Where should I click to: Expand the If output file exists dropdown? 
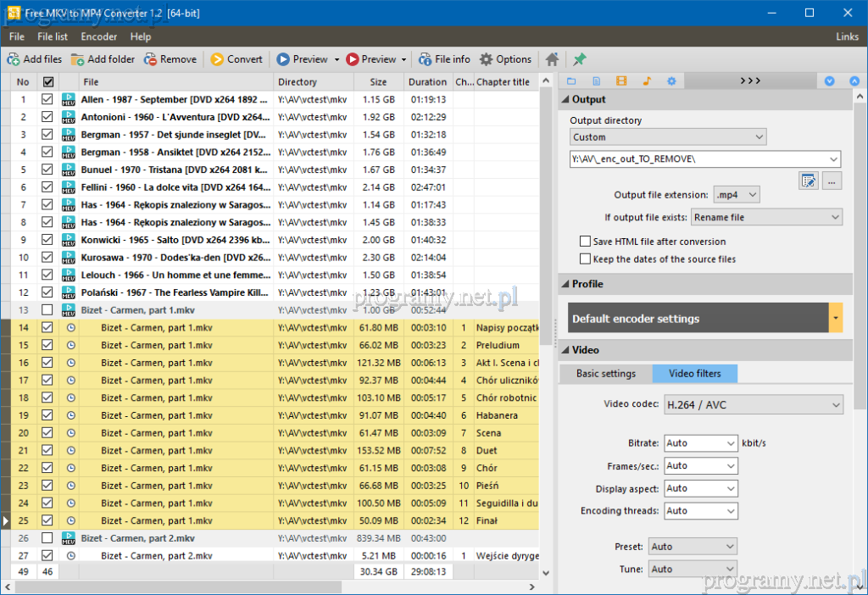(x=766, y=218)
